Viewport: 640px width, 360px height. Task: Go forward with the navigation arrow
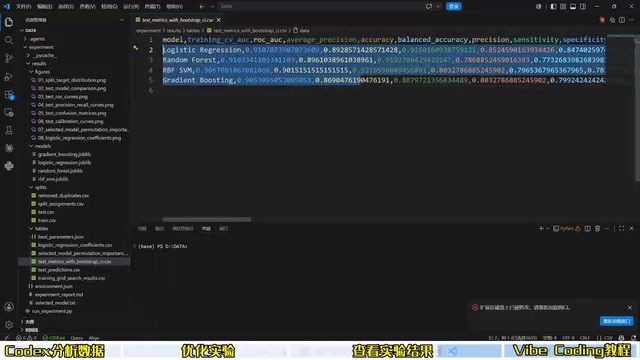(x=211, y=7)
